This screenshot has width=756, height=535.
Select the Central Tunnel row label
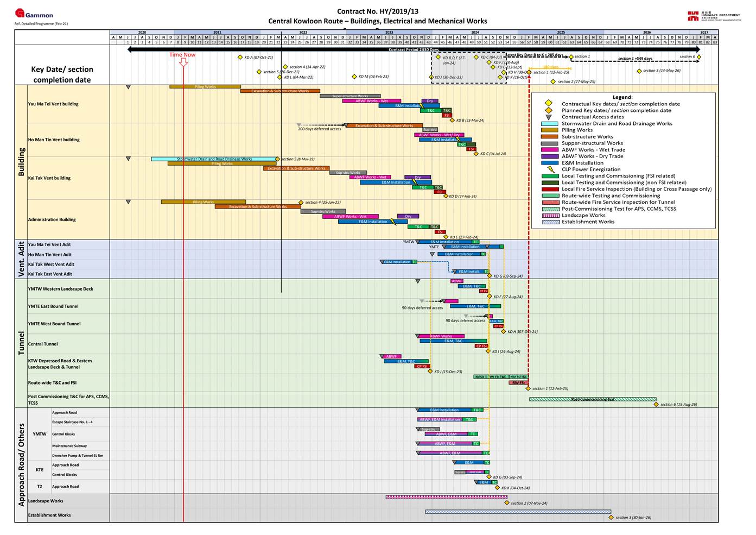pyautogui.click(x=43, y=344)
